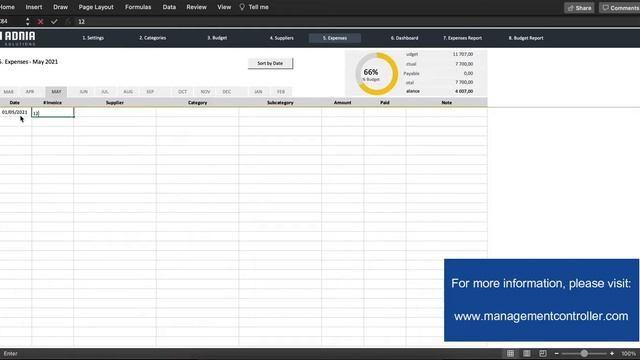Select the MAY month tab
Screen dimensions: 640x360
point(56,92)
